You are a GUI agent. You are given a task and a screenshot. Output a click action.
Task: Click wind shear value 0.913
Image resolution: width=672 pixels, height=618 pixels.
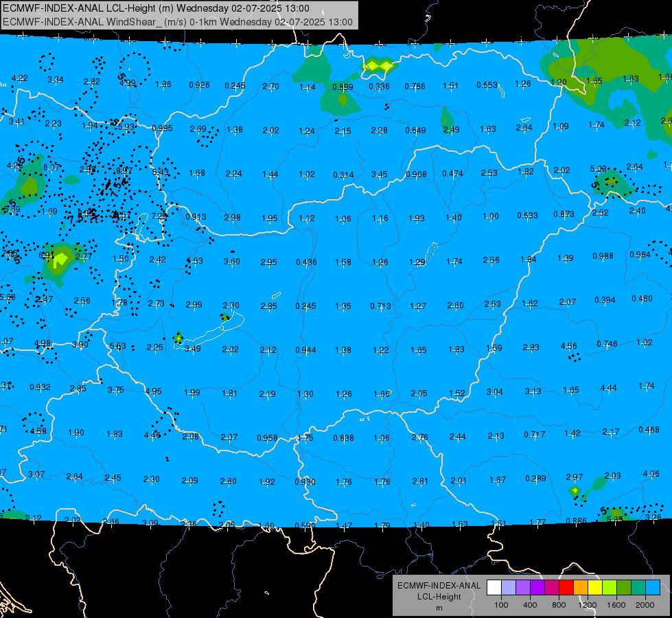point(196,216)
